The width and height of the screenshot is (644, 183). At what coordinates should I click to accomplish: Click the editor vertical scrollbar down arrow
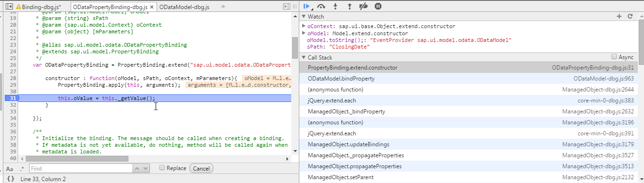[x=295, y=152]
